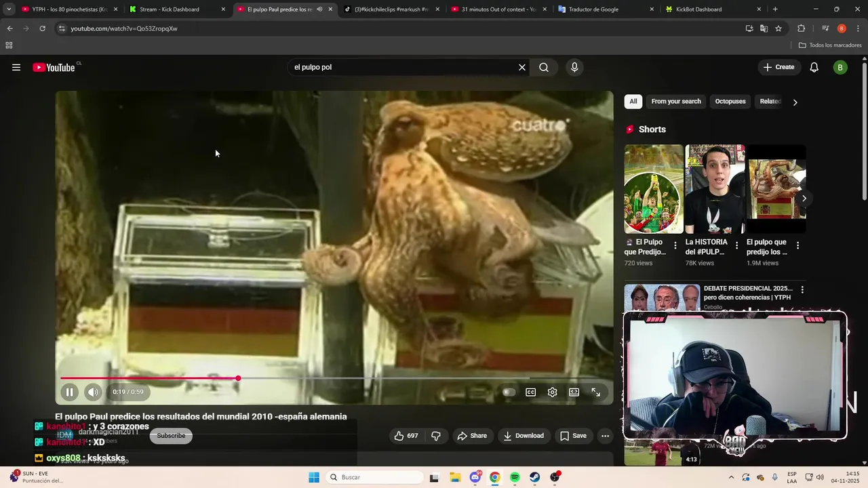Enter full screen mode
868x488 pixels.
596,392
